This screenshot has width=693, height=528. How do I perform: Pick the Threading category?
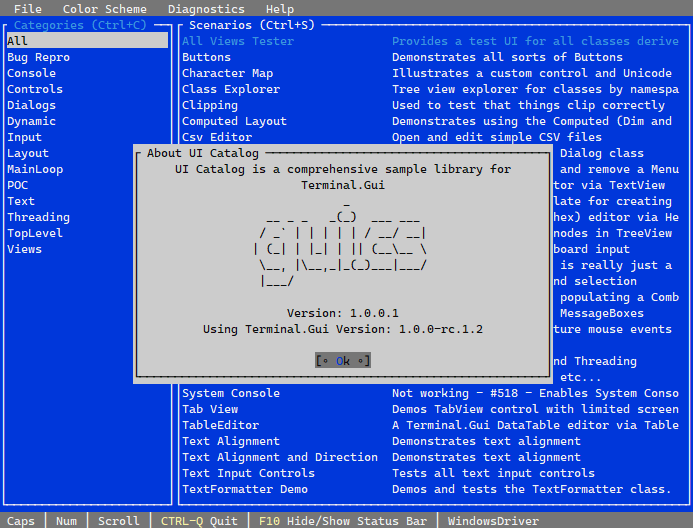pos(38,217)
